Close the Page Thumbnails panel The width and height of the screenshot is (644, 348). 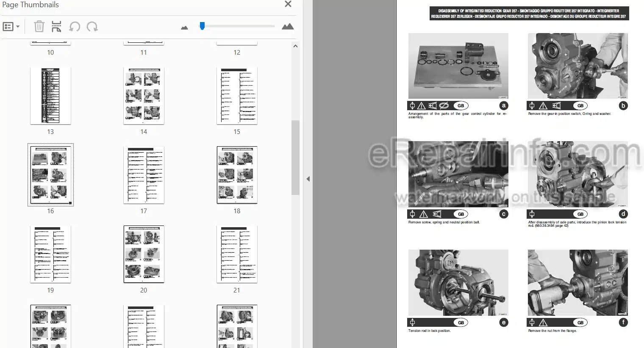tap(288, 4)
